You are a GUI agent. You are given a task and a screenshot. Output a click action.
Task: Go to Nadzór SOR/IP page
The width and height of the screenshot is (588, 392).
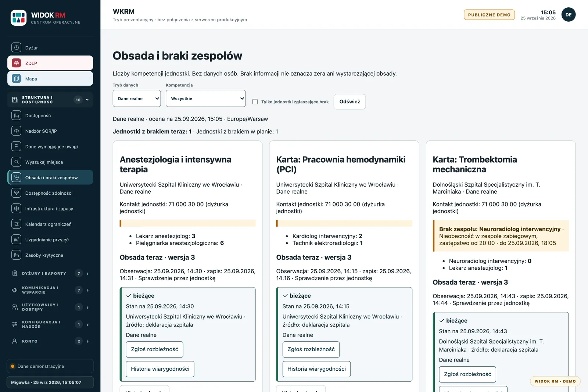(50, 131)
